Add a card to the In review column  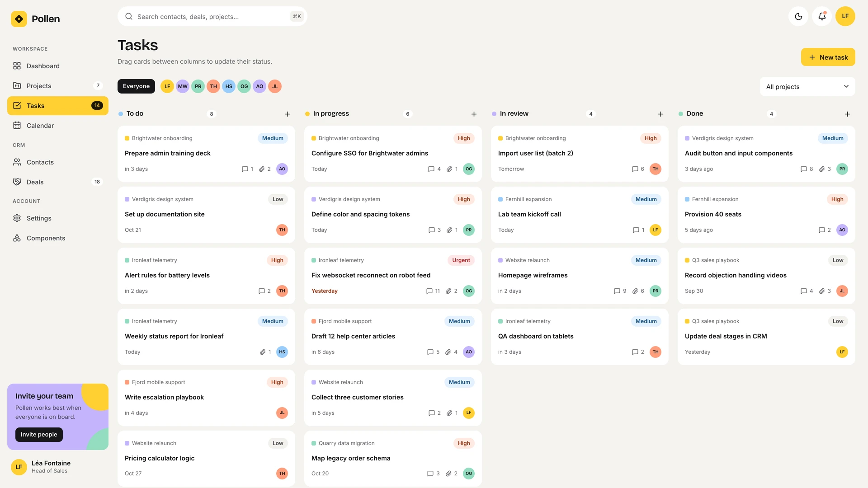(x=660, y=114)
